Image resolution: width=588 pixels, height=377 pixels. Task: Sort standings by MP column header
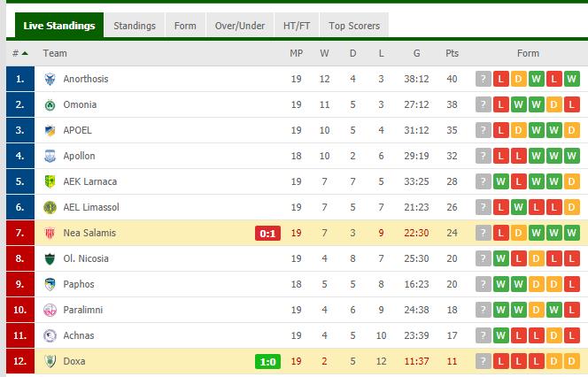(297, 53)
